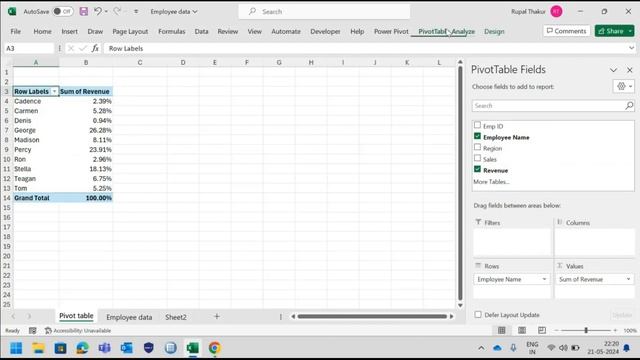Click zoom out minus icon

tap(556, 330)
